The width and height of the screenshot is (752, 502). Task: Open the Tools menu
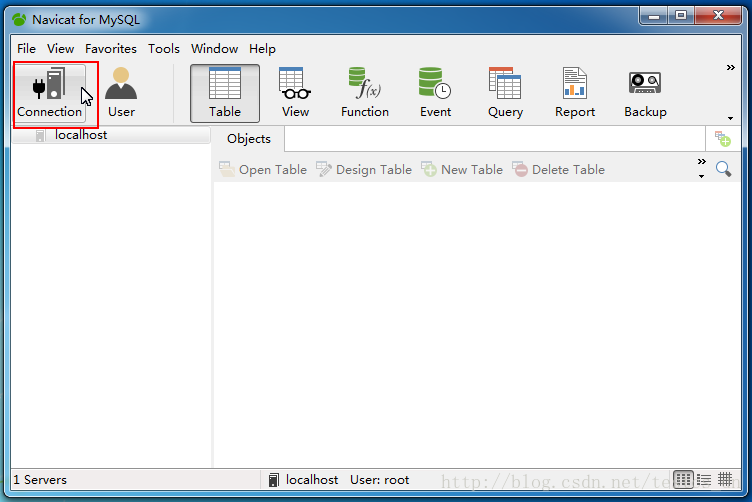(x=164, y=48)
